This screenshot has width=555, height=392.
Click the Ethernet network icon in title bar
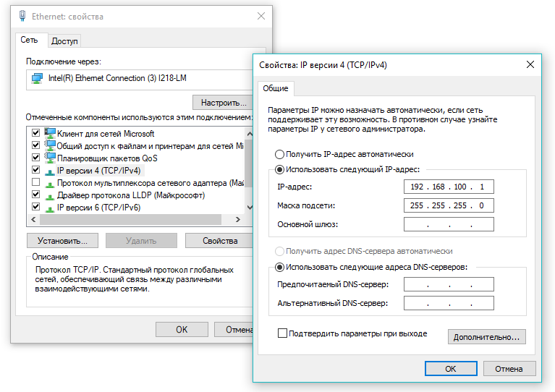coord(22,16)
